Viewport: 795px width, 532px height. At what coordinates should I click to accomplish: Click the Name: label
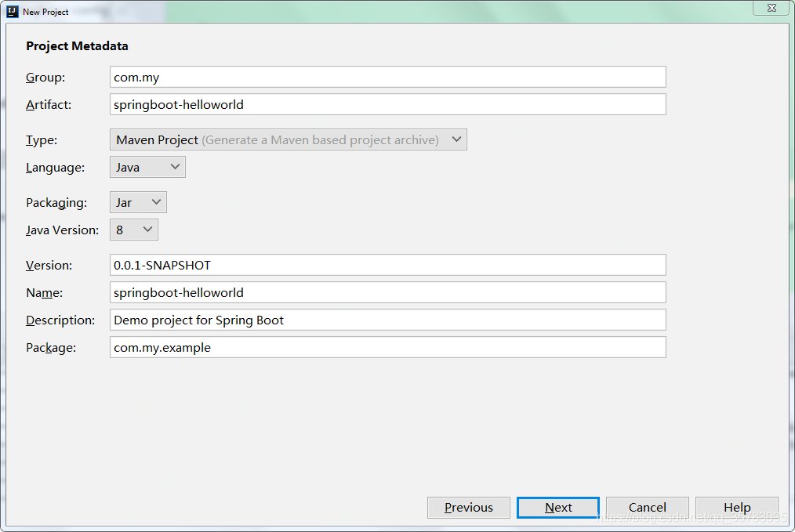pos(44,293)
